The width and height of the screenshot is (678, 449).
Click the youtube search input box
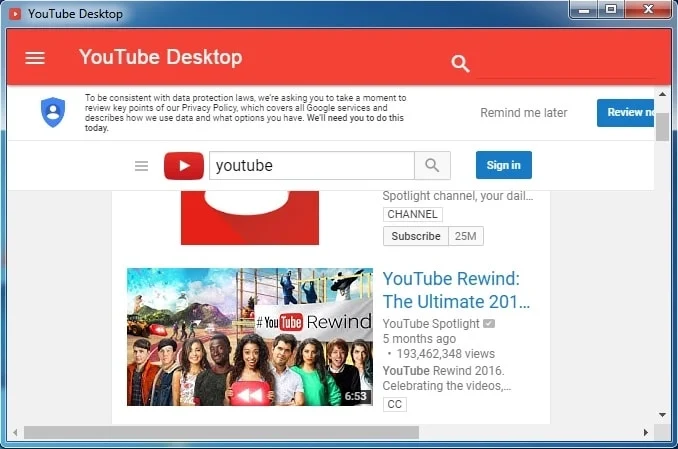(x=312, y=165)
